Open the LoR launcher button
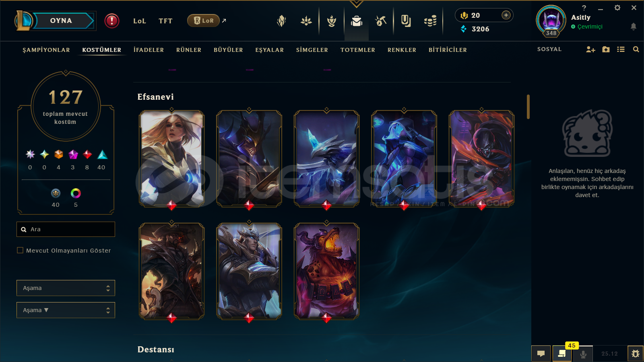Viewport: 644px width, 362px height. click(x=203, y=21)
